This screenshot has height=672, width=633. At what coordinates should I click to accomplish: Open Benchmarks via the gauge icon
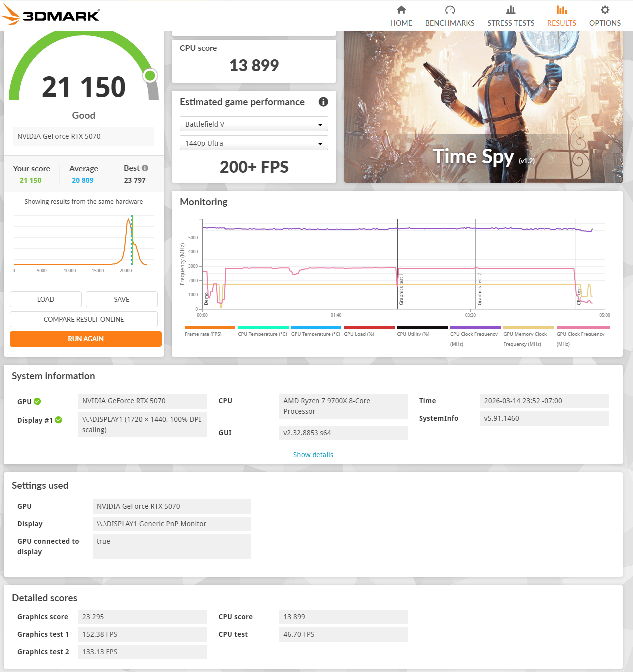click(x=450, y=10)
